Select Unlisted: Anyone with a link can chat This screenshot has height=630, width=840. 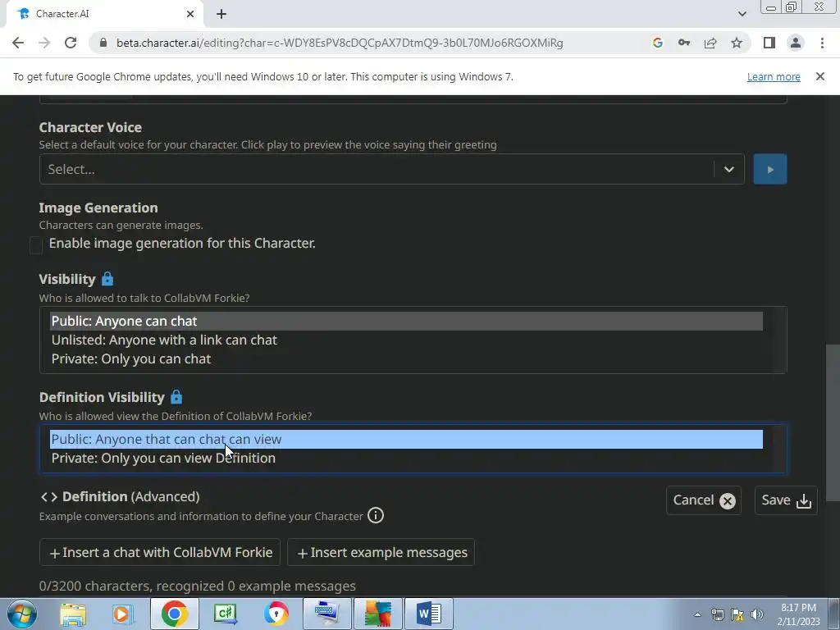pyautogui.click(x=406, y=340)
